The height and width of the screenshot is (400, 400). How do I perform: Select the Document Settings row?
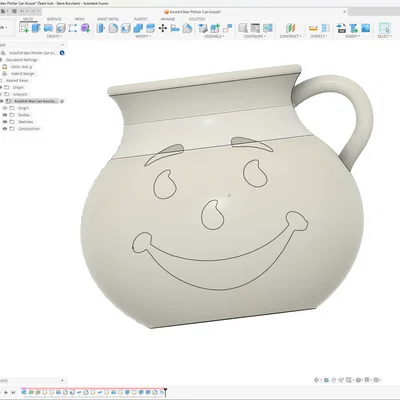coord(22,60)
